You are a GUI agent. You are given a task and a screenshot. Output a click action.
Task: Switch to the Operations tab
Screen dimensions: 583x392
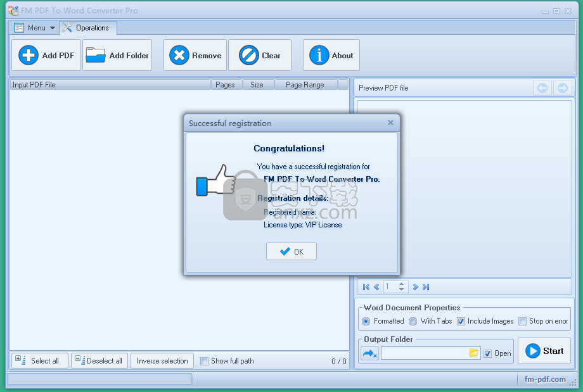coord(88,28)
